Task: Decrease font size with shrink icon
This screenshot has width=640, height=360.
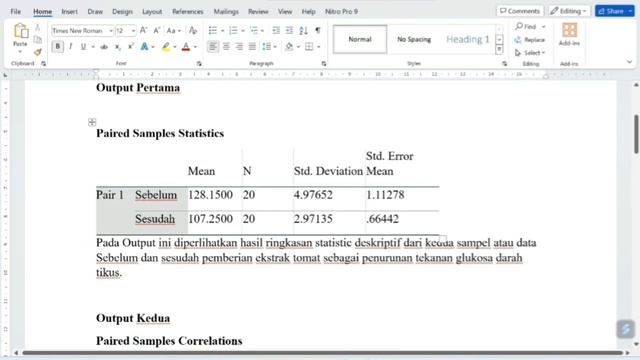Action: [156, 31]
